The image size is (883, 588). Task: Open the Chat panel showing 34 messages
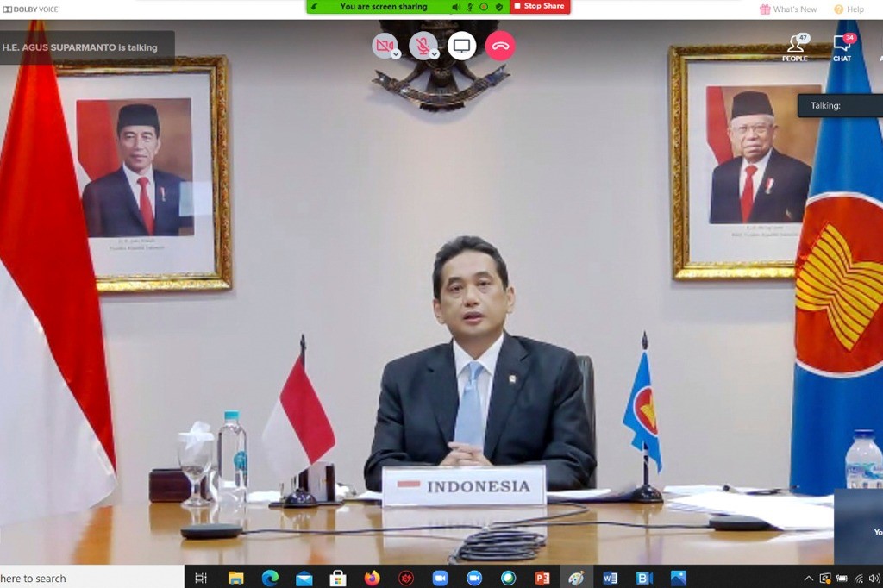click(x=842, y=45)
